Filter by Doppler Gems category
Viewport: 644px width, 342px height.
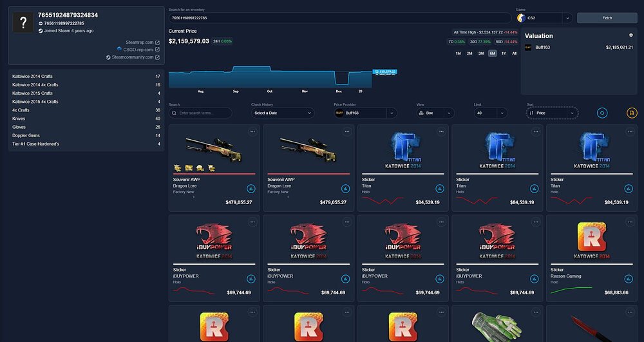pos(86,135)
